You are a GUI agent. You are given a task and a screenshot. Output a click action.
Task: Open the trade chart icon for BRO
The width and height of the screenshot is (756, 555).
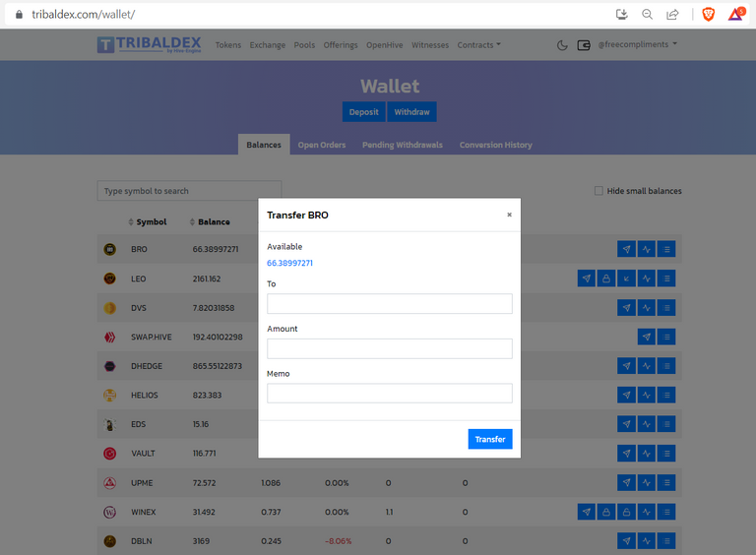pos(647,249)
